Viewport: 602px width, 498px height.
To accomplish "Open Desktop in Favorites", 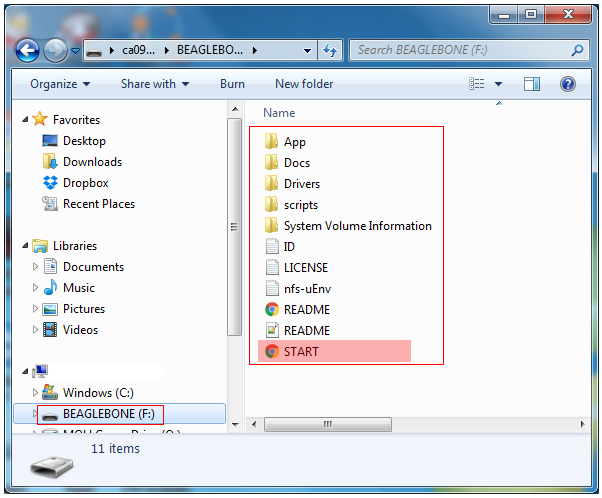I will coord(84,141).
